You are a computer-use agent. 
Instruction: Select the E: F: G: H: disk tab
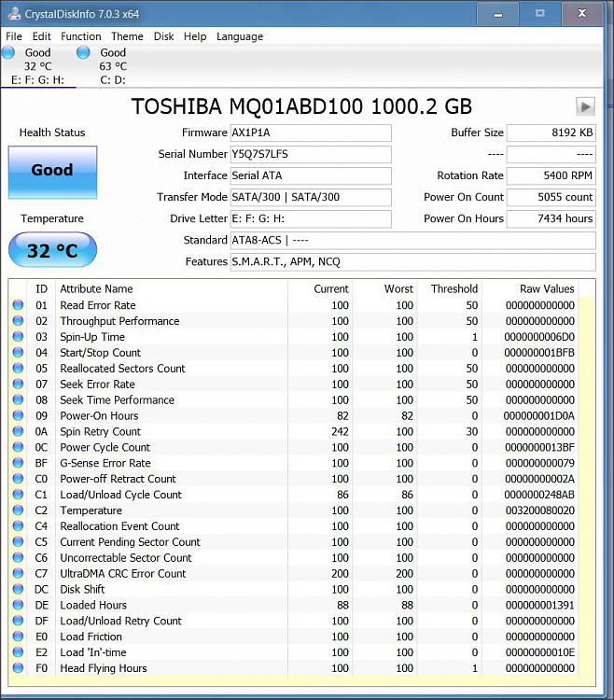[x=38, y=66]
